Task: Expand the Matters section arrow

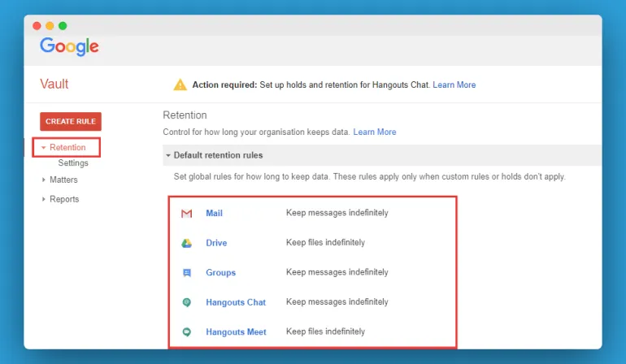Action: point(44,180)
